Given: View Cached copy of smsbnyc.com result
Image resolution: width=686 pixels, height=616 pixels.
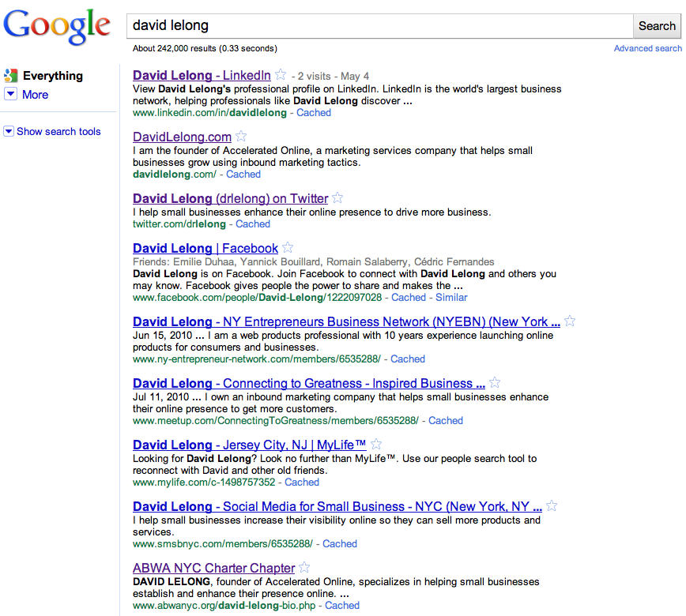Looking at the screenshot, I should (340, 544).
